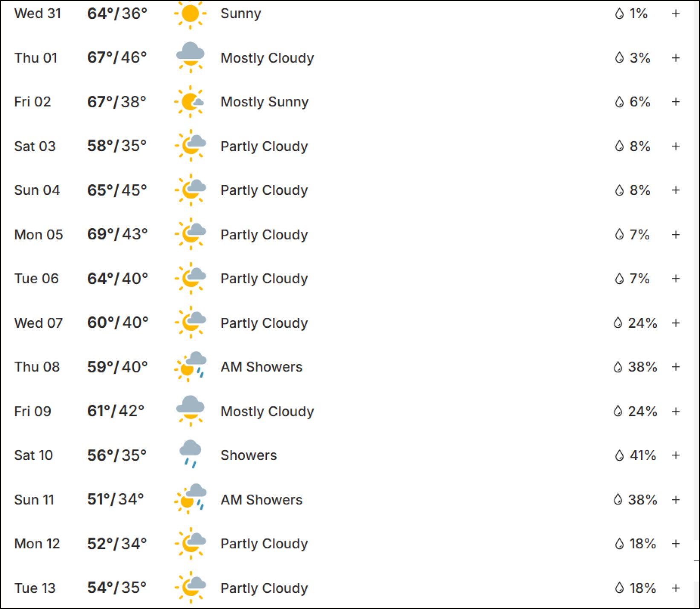Screen dimensions: 700x609
Task: Click the Mostly Sunny icon for Fri 02
Action: 190,101
